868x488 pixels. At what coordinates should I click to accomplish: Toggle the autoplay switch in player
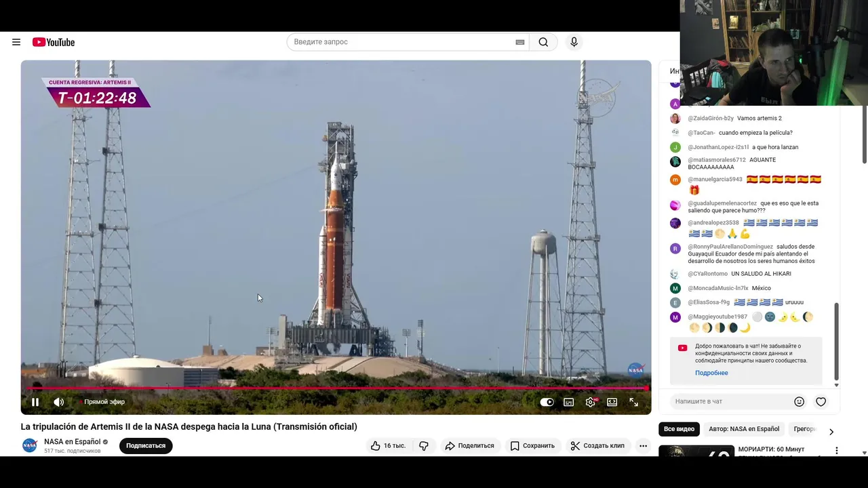[547, 402]
